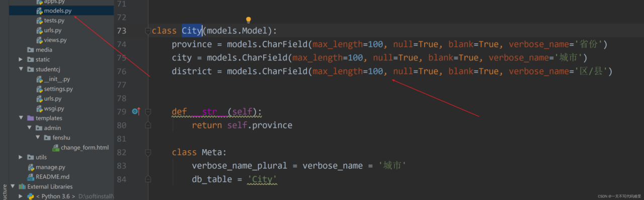Click the README.md markdown file icon
This screenshot has width=644, height=200.
pos(31,177)
